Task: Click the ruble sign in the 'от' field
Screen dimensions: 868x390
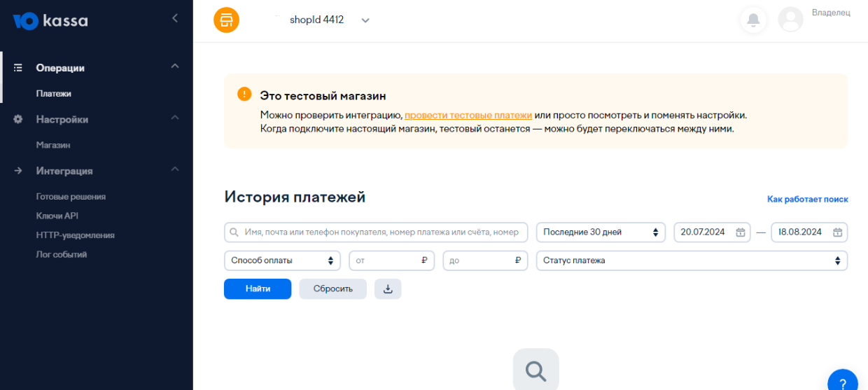Action: tap(424, 260)
